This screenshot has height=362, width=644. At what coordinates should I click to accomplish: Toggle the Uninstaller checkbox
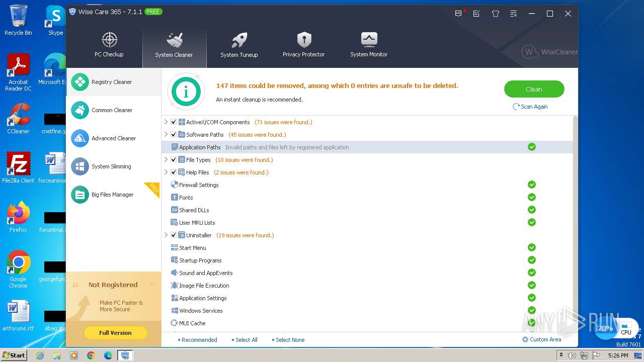(x=174, y=235)
